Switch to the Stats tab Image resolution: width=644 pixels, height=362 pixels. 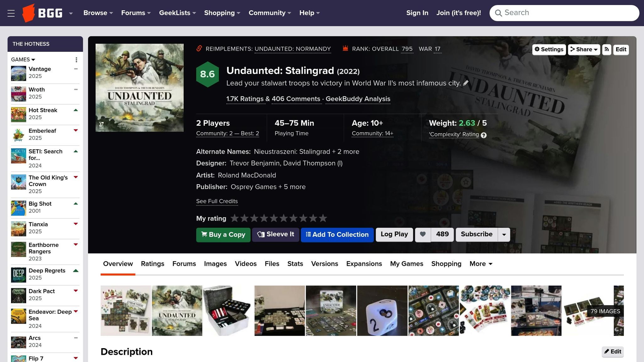click(x=295, y=264)
